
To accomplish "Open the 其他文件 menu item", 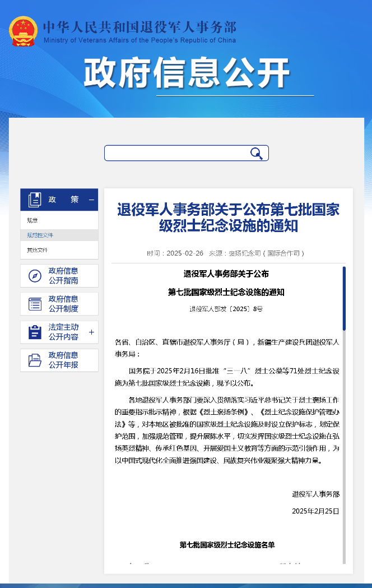I will point(37,250).
